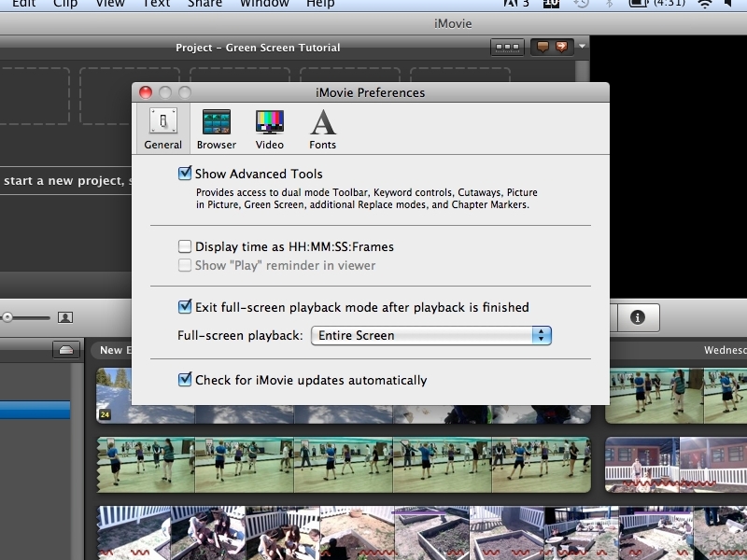Screen dimensions: 747x560
Task: Open the Full-screen playback dropdown
Action: tap(431, 335)
